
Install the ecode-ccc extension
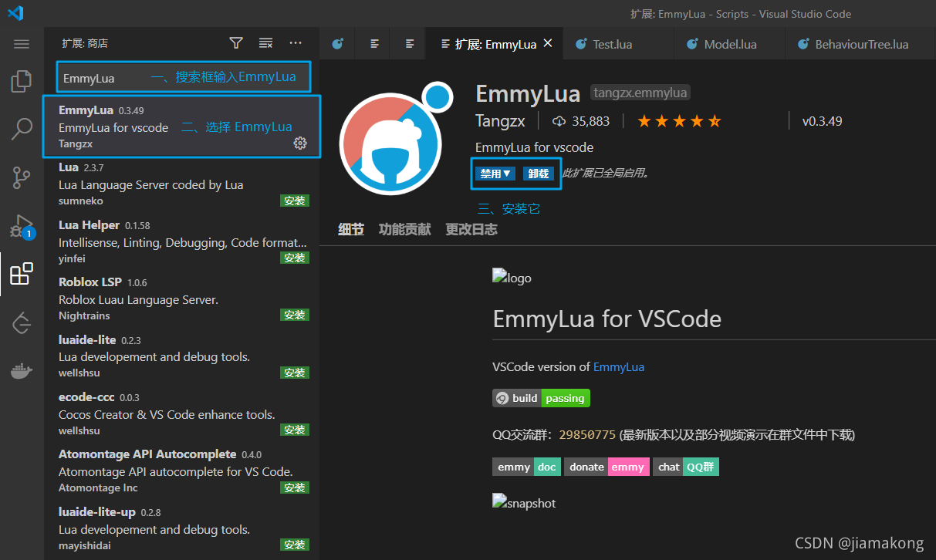click(x=295, y=430)
